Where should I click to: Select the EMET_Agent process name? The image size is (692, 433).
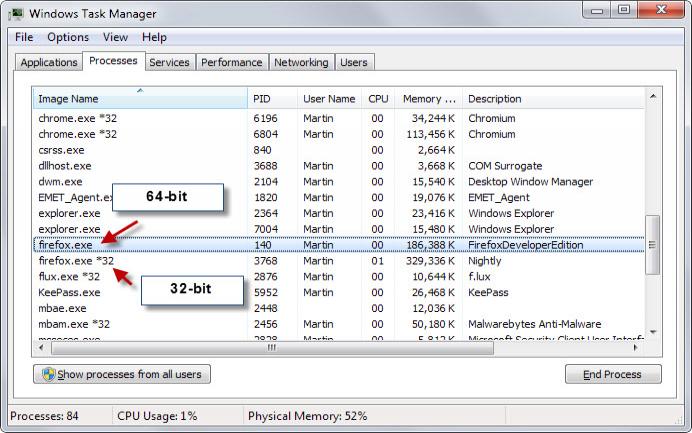click(x=75, y=198)
